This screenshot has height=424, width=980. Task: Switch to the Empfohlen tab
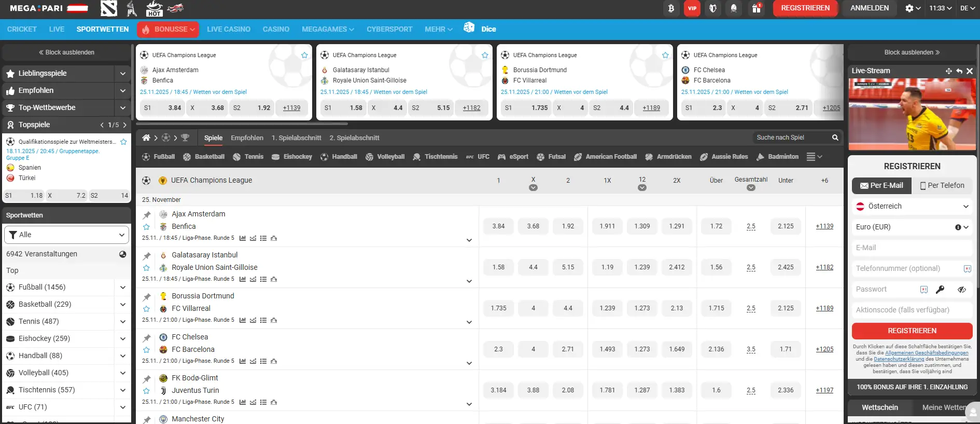[x=247, y=138]
